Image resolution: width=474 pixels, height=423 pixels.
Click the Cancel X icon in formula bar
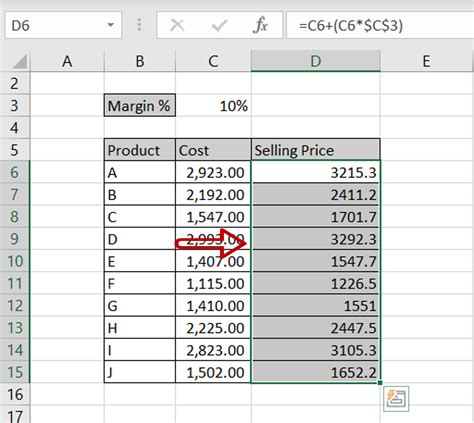point(177,25)
